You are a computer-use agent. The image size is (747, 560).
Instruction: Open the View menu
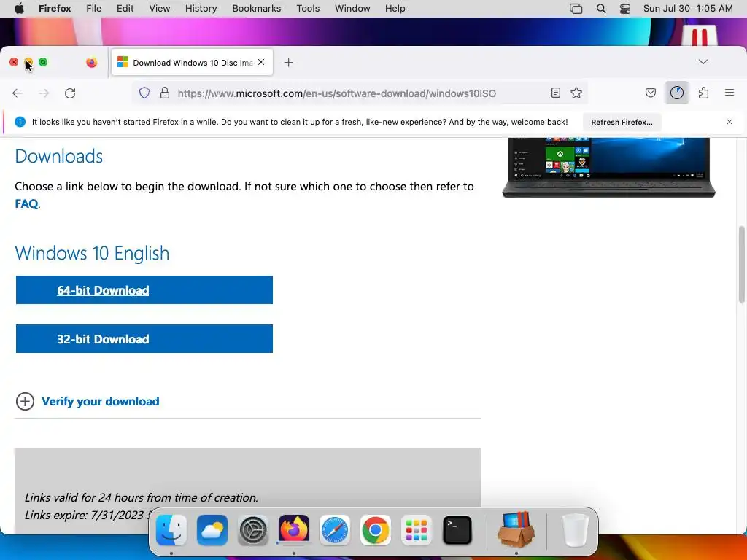point(159,9)
